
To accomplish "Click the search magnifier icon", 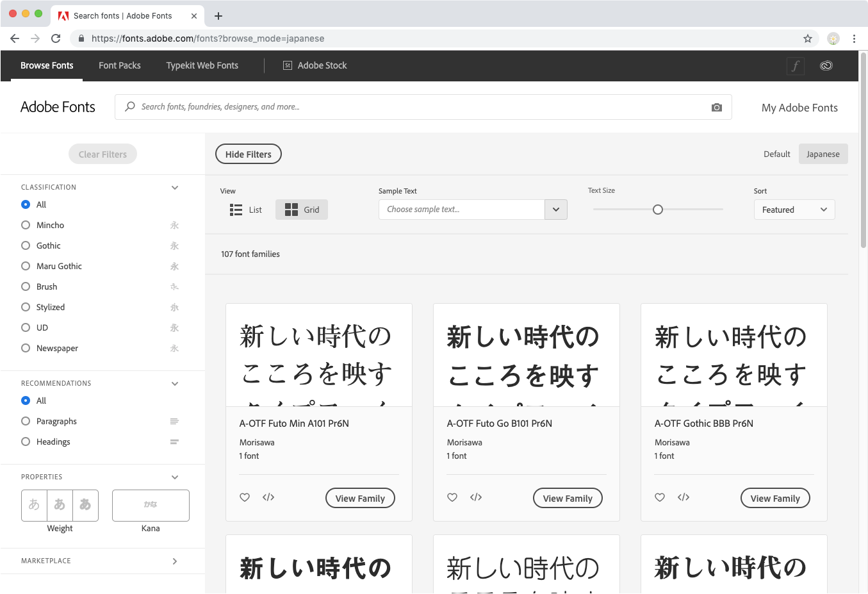I will click(130, 106).
